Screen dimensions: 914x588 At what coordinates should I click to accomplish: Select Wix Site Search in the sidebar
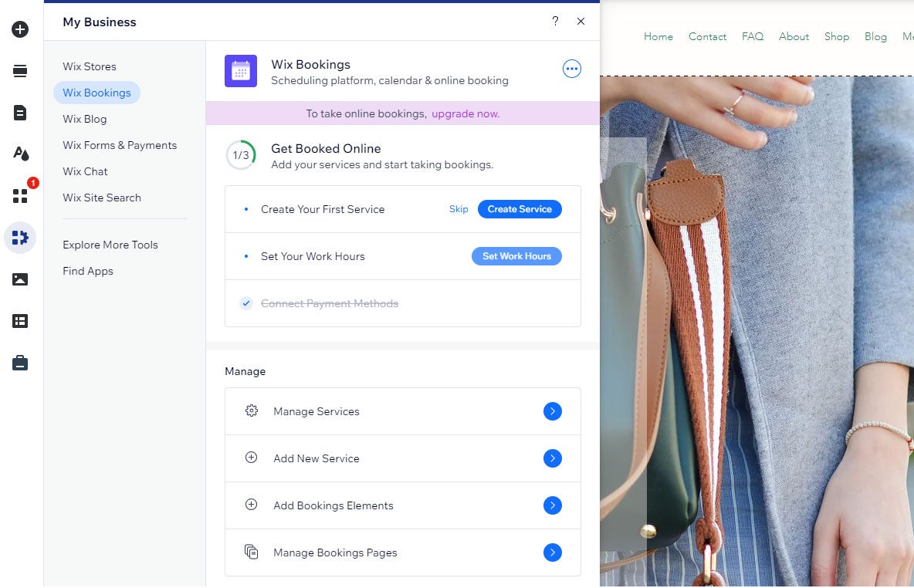102,198
